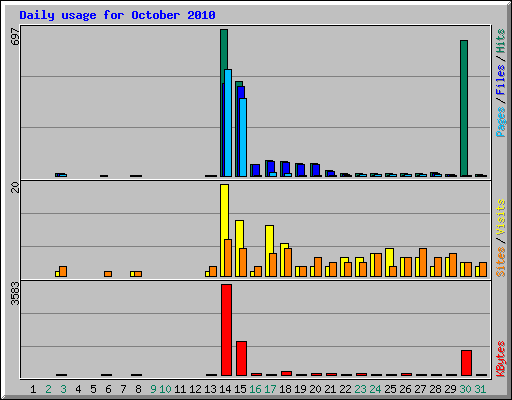Click the 697 axis maximum label

[15, 37]
